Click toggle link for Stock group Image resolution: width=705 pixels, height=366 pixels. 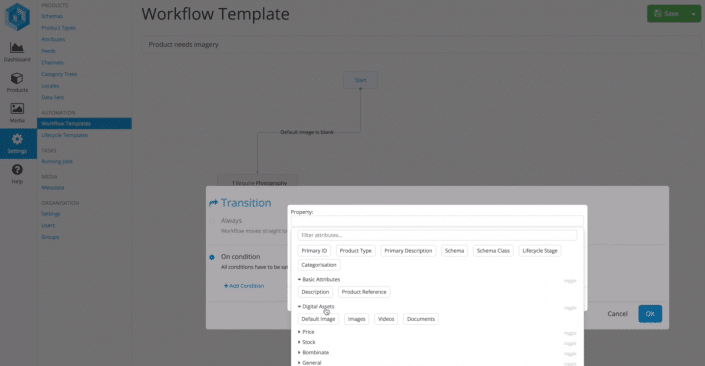[570, 344]
